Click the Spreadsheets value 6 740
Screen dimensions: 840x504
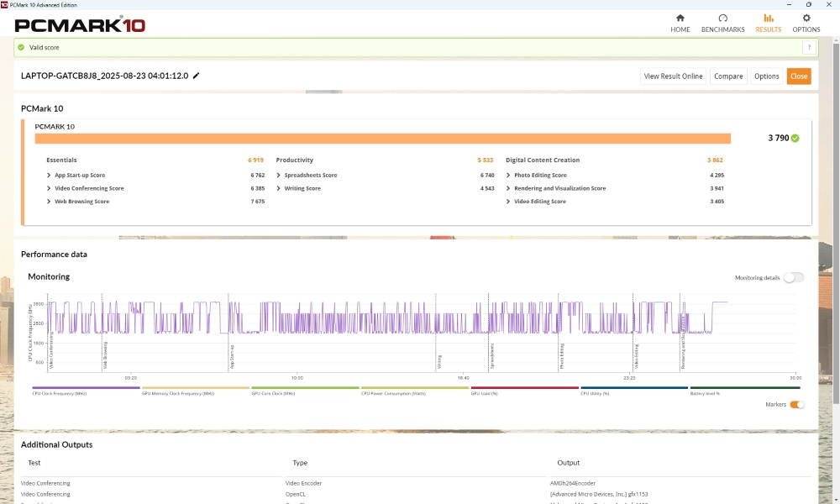point(487,176)
